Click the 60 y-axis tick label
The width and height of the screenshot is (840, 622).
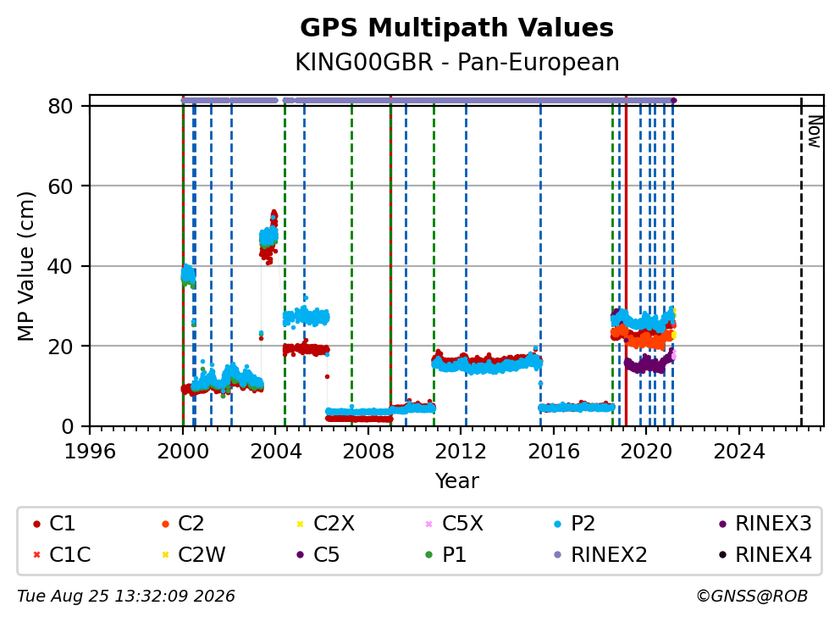click(60, 186)
